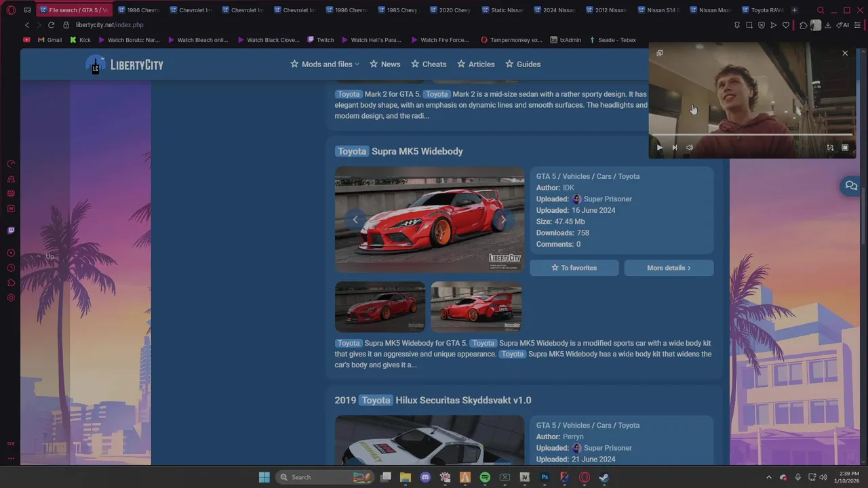Switch to the 2020 Chevy tab
868x488 pixels.
click(450, 10)
